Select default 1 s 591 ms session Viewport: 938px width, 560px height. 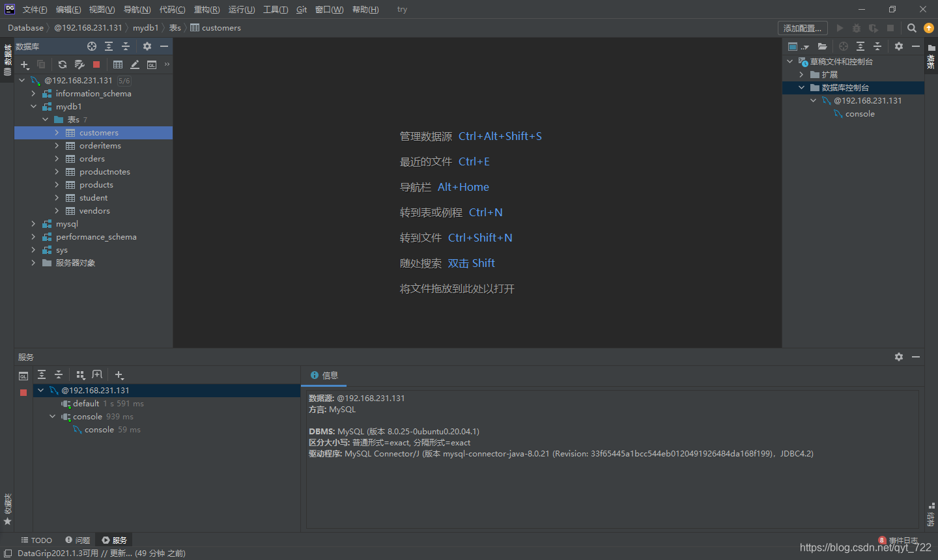tap(108, 403)
